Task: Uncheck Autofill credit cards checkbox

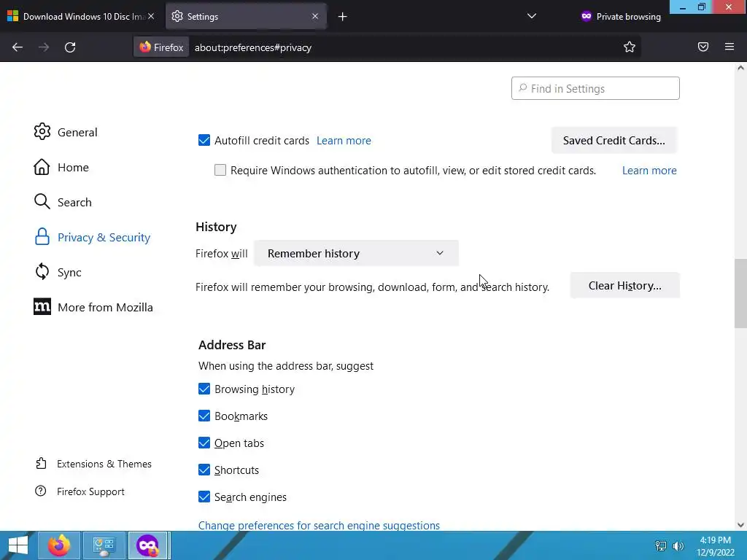Action: click(204, 140)
